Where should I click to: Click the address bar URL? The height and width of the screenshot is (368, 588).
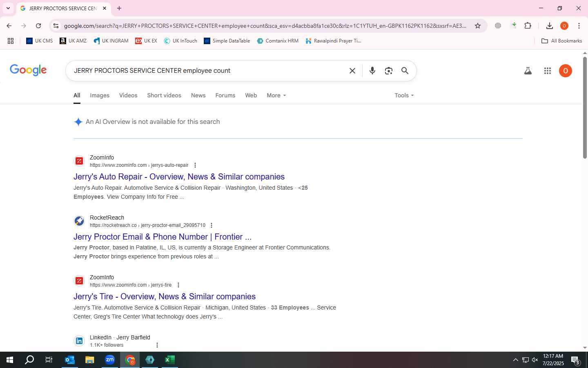(265, 26)
